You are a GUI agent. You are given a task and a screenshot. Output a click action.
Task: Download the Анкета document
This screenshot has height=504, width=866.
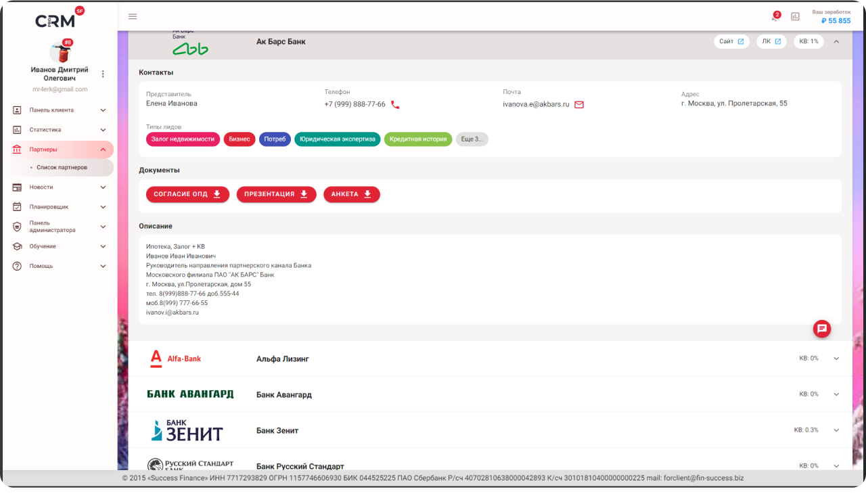(352, 194)
